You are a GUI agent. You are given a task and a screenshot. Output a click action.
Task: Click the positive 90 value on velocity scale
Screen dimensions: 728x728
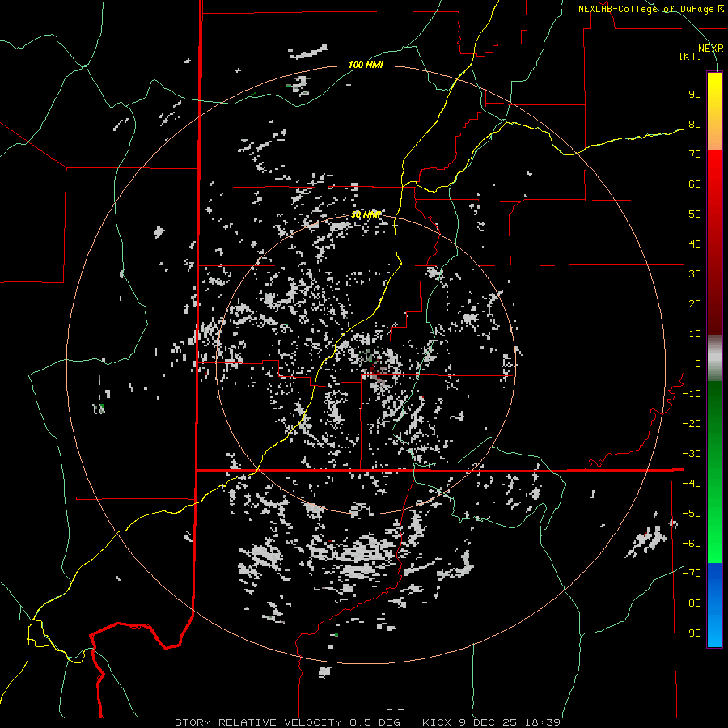(x=695, y=95)
